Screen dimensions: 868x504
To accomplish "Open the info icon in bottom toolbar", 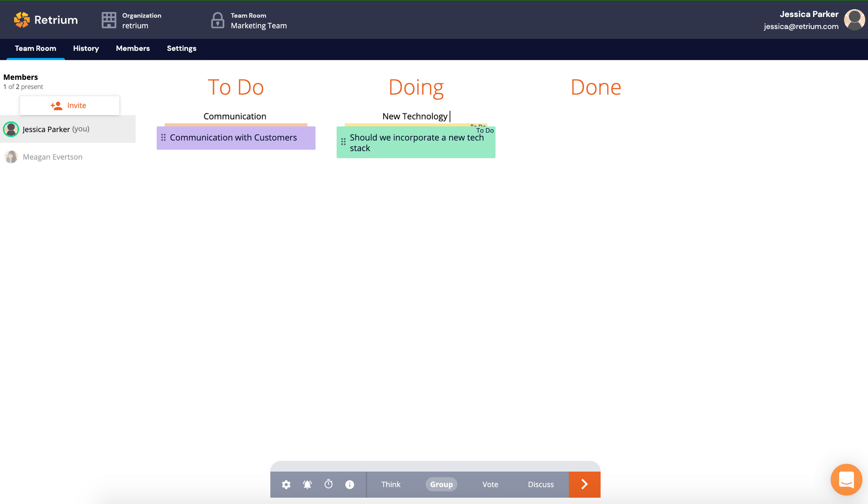I will 350,484.
